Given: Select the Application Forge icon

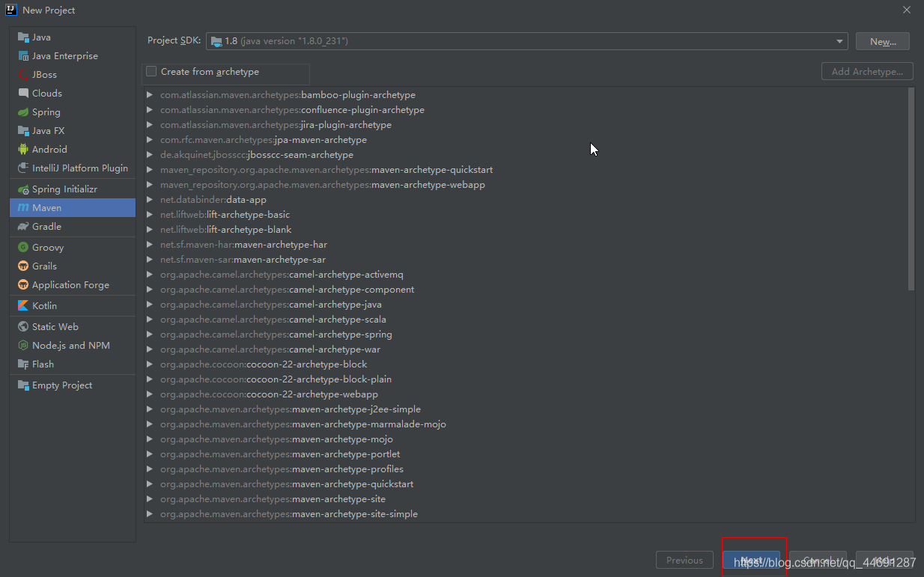Looking at the screenshot, I should tap(23, 285).
